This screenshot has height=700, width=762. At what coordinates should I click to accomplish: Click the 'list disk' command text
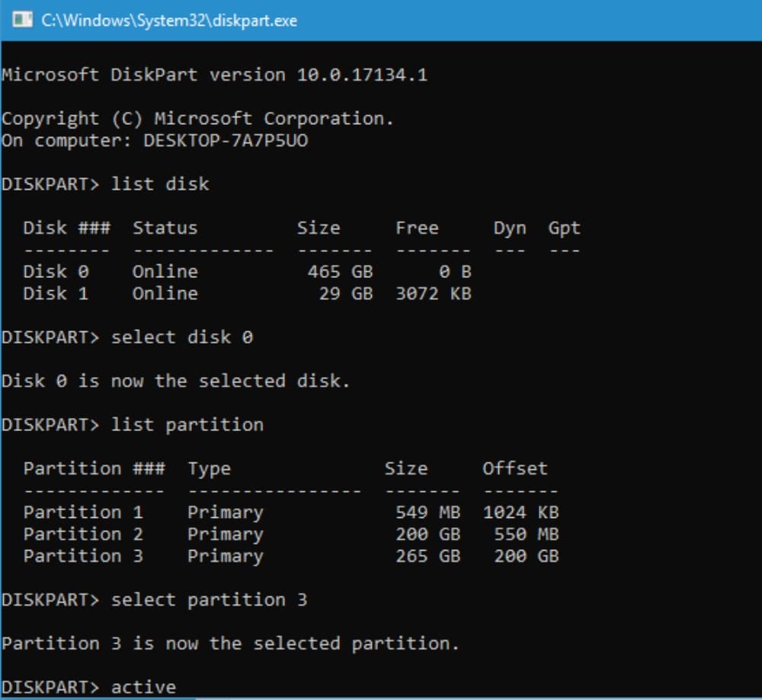click(x=160, y=184)
